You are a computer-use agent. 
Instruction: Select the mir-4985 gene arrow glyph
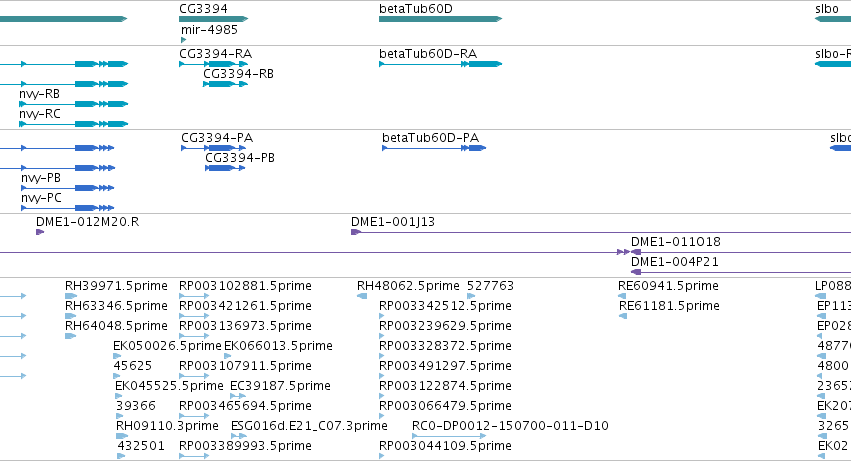coord(183,40)
